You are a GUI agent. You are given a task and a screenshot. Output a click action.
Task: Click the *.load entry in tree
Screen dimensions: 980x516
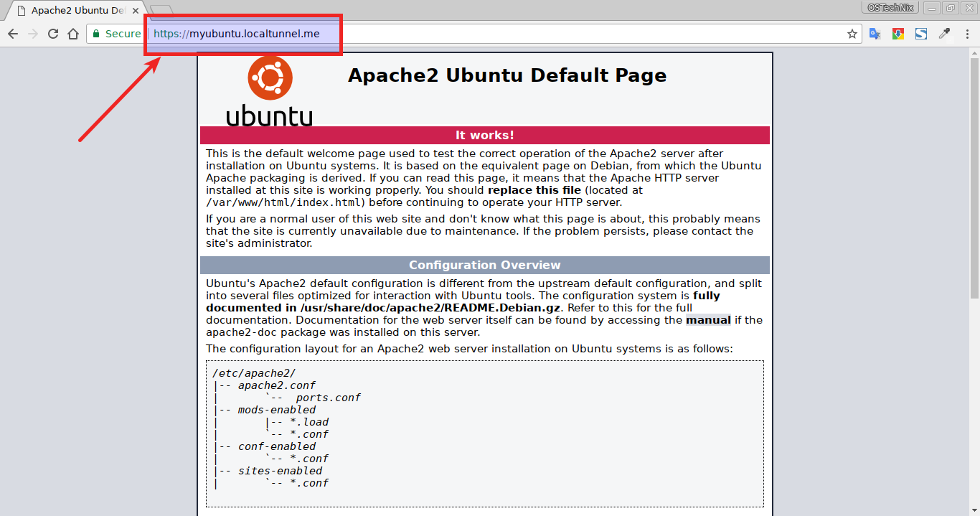click(x=309, y=422)
